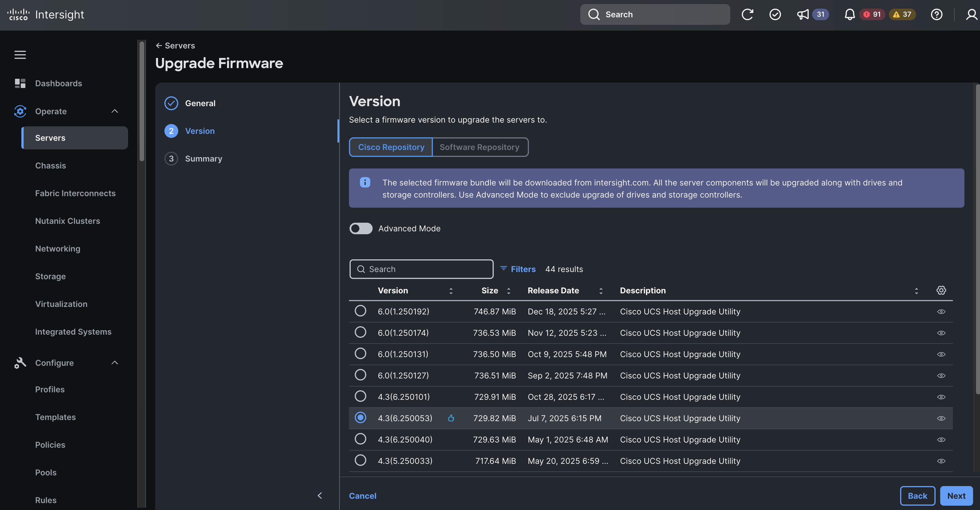Select firmware version 4.3(6.250040) radio button
Screen dimensions: 980x510
point(360,439)
